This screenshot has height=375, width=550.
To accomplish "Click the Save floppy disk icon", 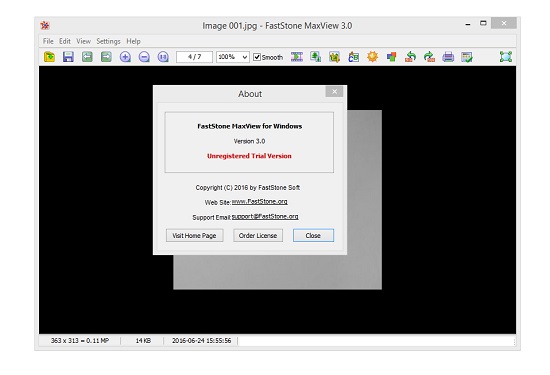I will click(x=68, y=56).
